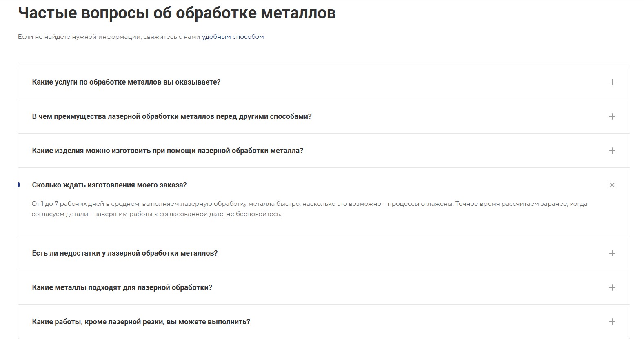The width and height of the screenshot is (644, 343).
Task: Click the X icon on the expanded order question
Action: (612, 185)
